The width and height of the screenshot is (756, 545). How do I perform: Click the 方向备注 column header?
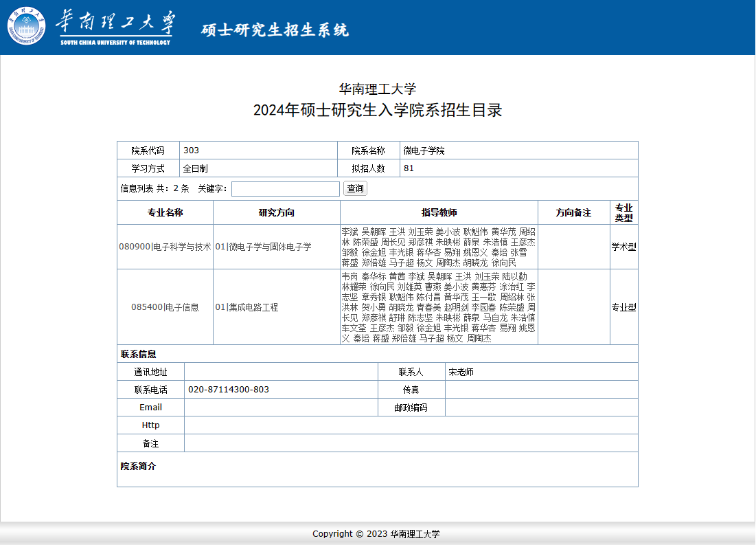(573, 212)
